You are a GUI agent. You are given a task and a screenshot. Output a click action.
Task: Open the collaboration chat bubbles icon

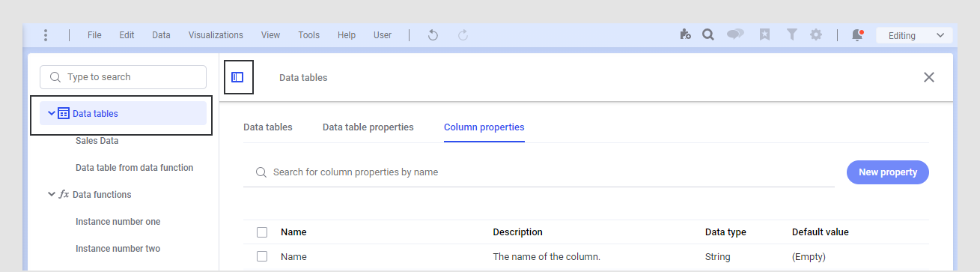coord(735,34)
